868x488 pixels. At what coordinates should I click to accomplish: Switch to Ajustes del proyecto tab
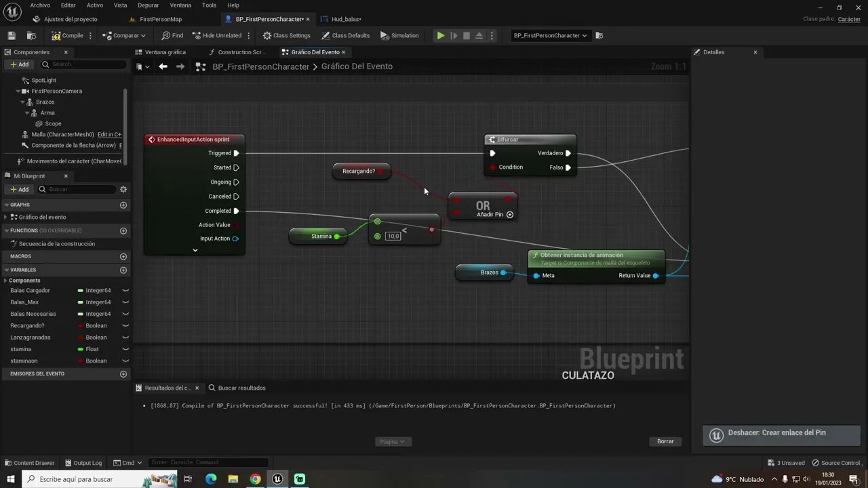pyautogui.click(x=71, y=19)
